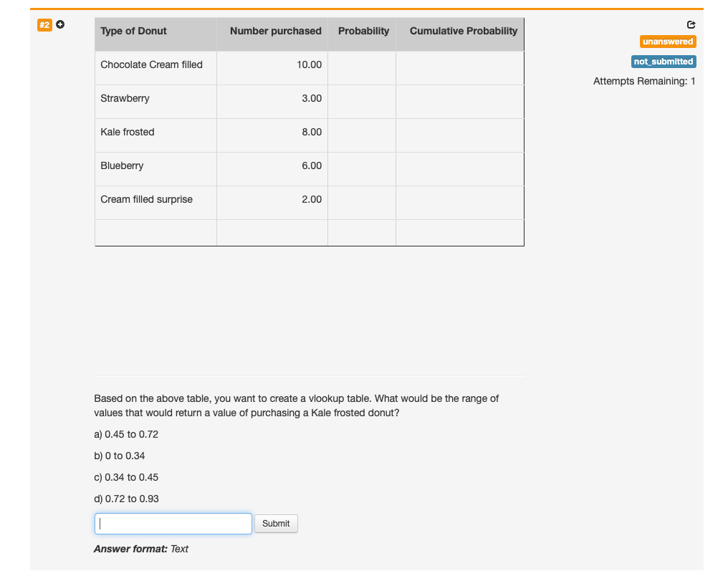
Task: Select the Probability column header
Action: [363, 31]
